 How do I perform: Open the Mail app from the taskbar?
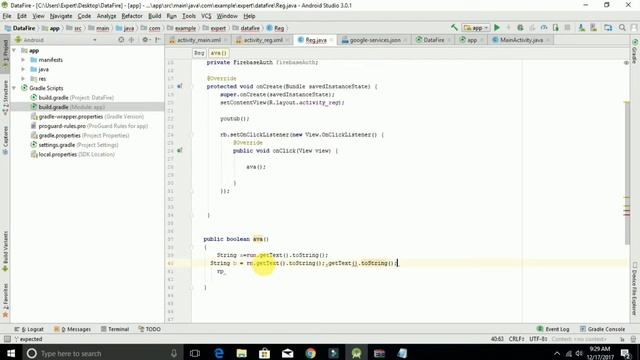287,353
